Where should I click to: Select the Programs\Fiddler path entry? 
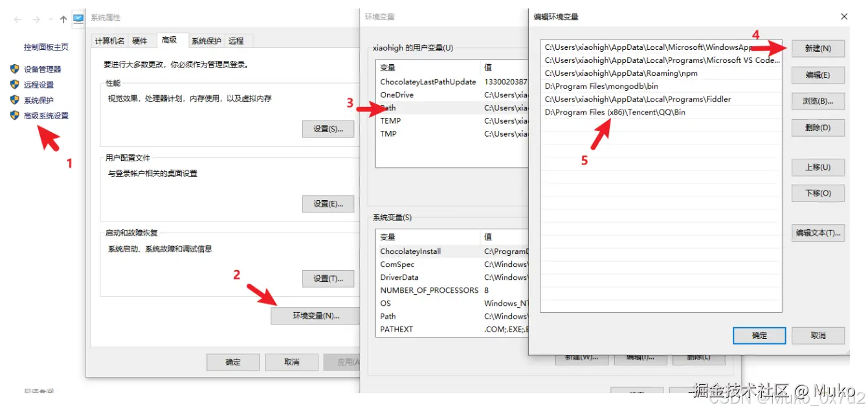[661, 99]
